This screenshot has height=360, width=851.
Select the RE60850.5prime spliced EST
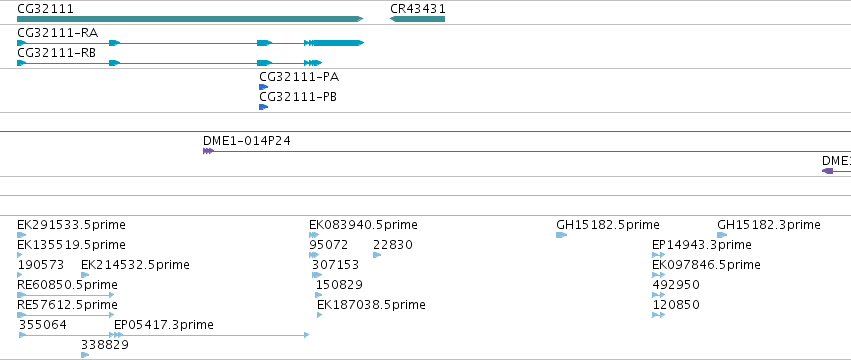tap(66, 295)
